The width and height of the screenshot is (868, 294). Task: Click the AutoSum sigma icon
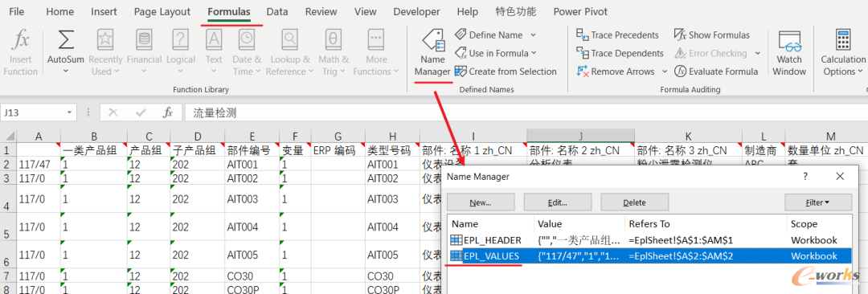coord(66,40)
